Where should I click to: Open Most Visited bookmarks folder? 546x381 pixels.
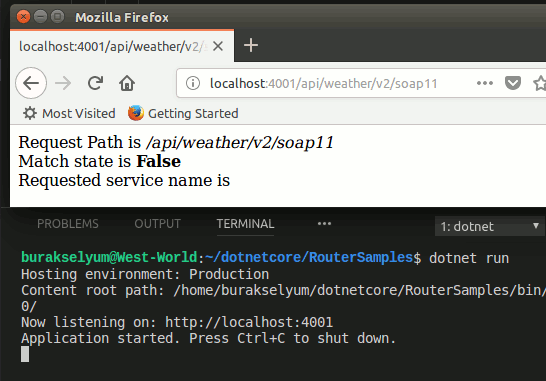tap(69, 113)
